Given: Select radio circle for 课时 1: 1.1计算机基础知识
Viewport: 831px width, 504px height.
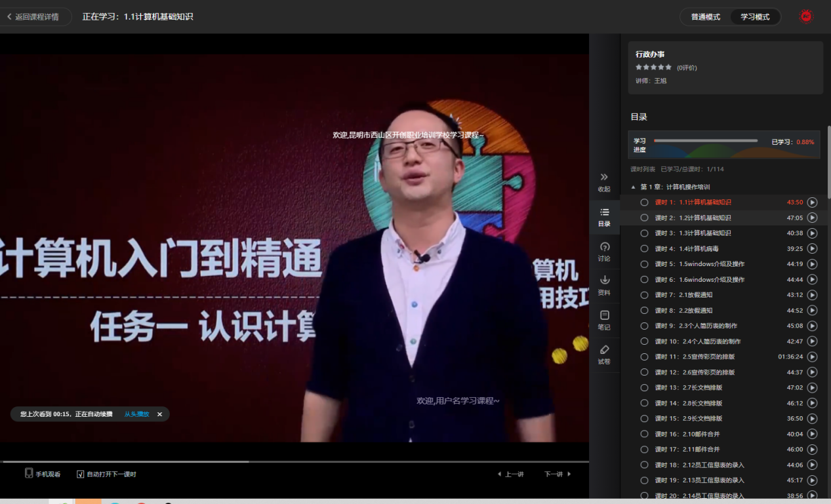Looking at the screenshot, I should pos(644,203).
